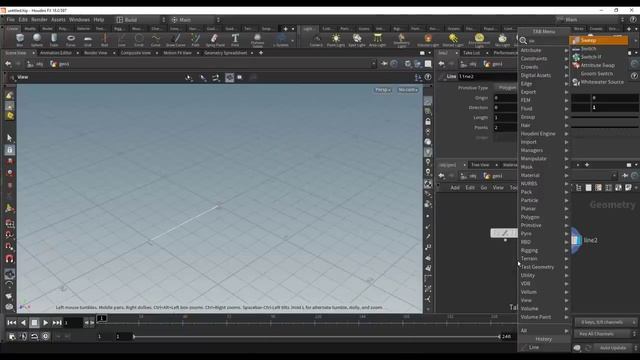Open the Edit menu
The width and height of the screenshot is (640, 360).
click(x=23, y=20)
